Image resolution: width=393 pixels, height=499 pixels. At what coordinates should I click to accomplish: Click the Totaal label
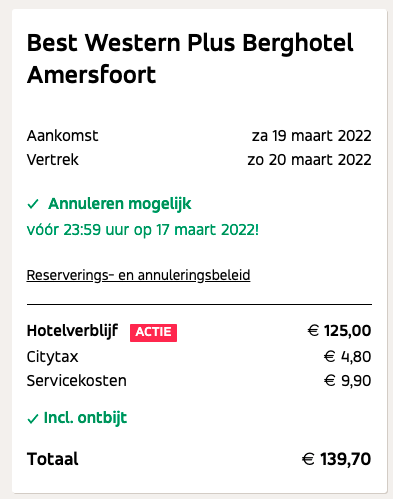[53, 459]
